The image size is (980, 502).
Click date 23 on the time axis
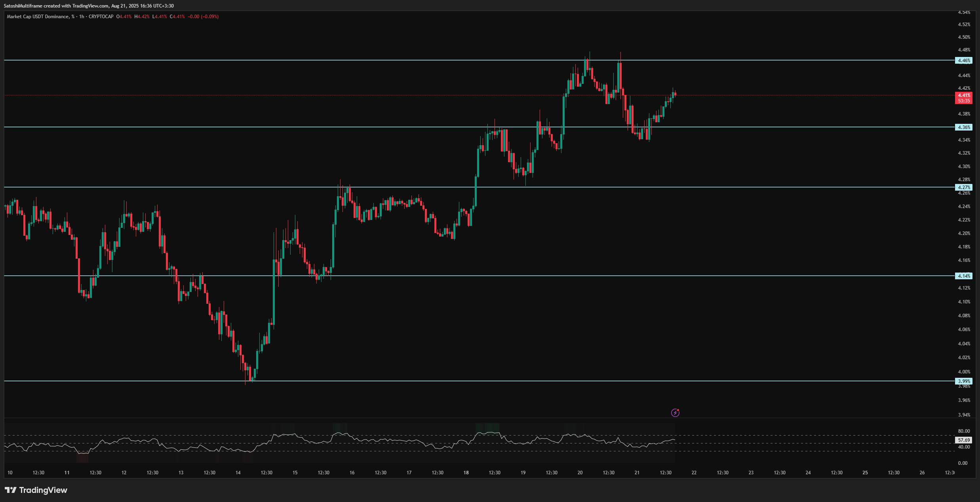pos(751,473)
